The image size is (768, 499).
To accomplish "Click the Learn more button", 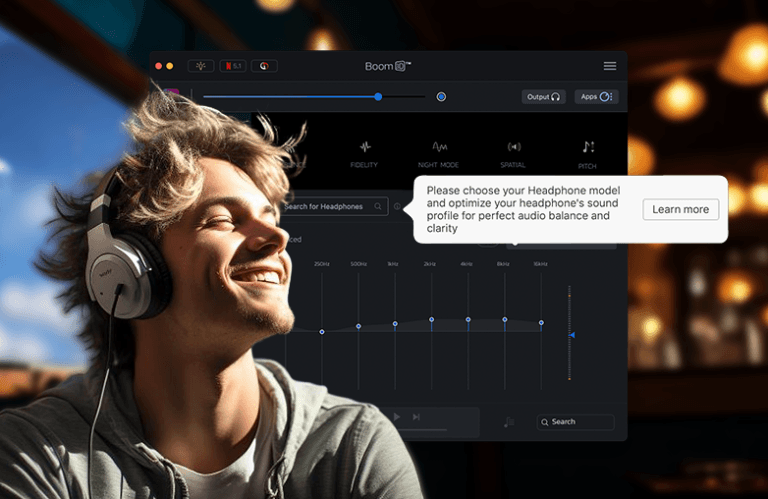I will [x=680, y=210].
